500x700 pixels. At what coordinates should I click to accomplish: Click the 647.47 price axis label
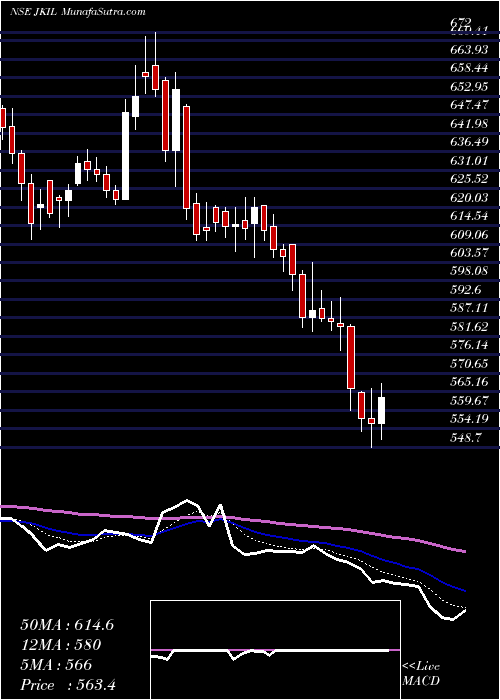[x=469, y=105]
